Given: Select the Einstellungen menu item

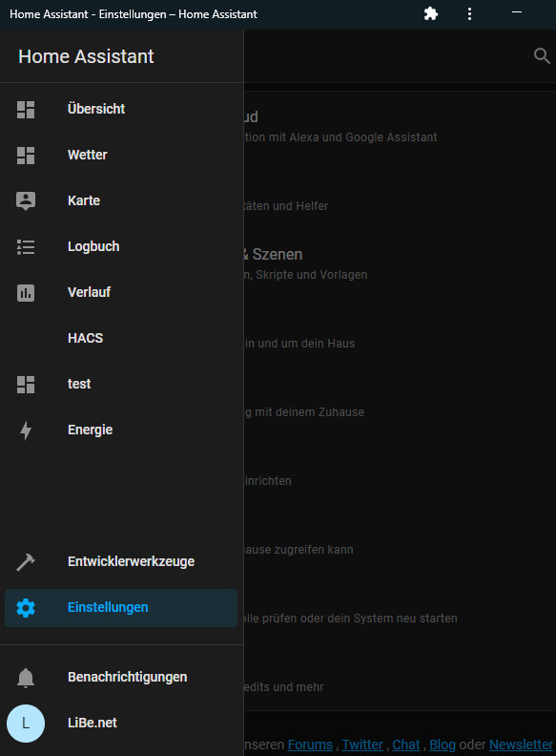Looking at the screenshot, I should (x=121, y=607).
